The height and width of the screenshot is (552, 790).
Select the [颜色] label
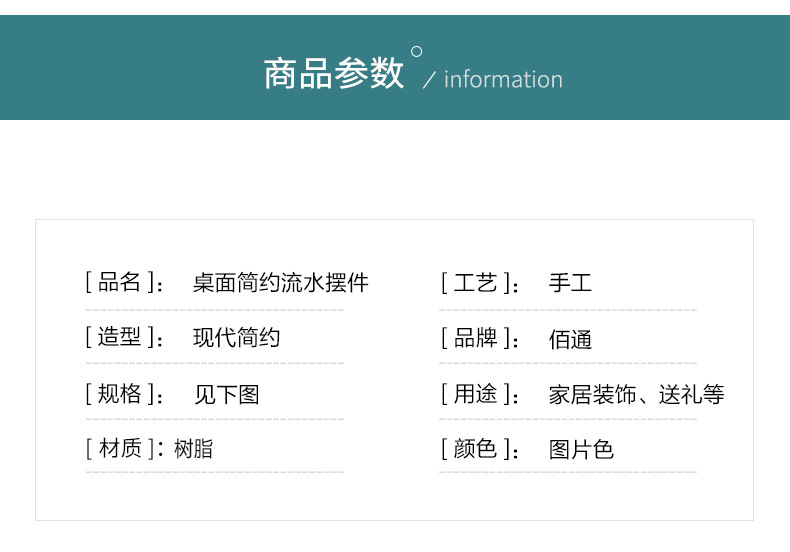coord(476,449)
